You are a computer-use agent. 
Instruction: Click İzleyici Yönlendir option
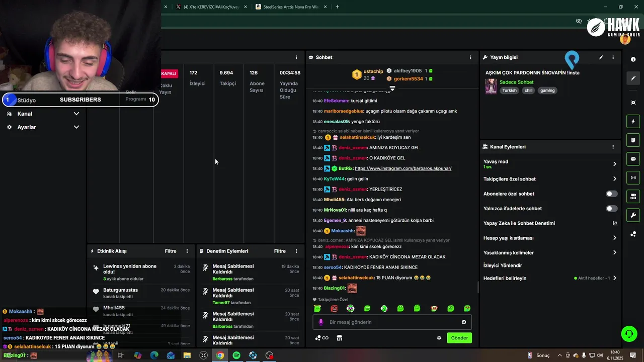[503, 265]
